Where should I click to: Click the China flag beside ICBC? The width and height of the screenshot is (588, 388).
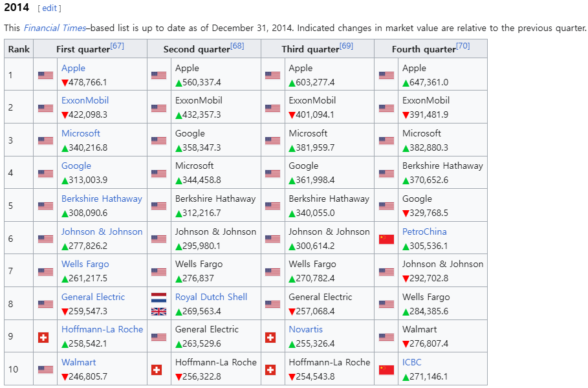(386, 370)
